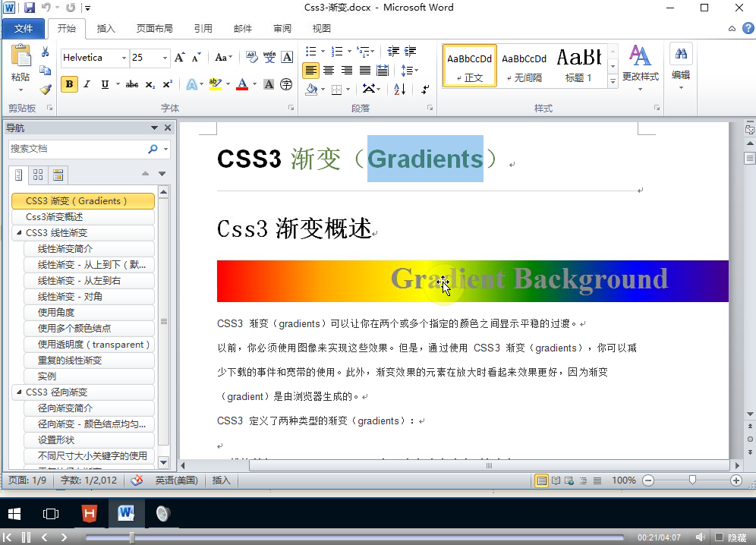This screenshot has width=756, height=545.
Task: Toggle Bold formatting off
Action: 68,85
